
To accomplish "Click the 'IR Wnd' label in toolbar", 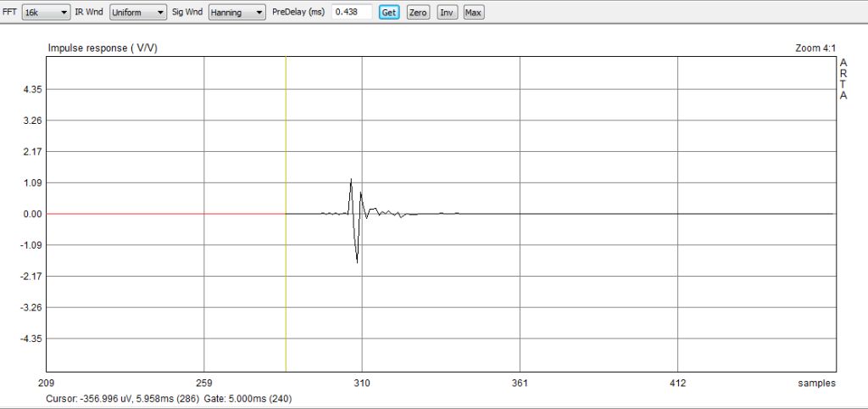I will tap(88, 12).
